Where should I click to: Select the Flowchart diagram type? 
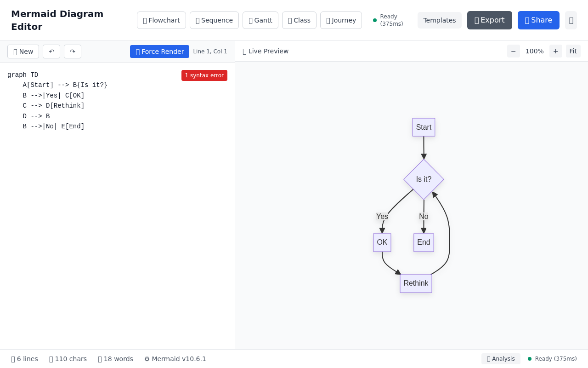161,20
